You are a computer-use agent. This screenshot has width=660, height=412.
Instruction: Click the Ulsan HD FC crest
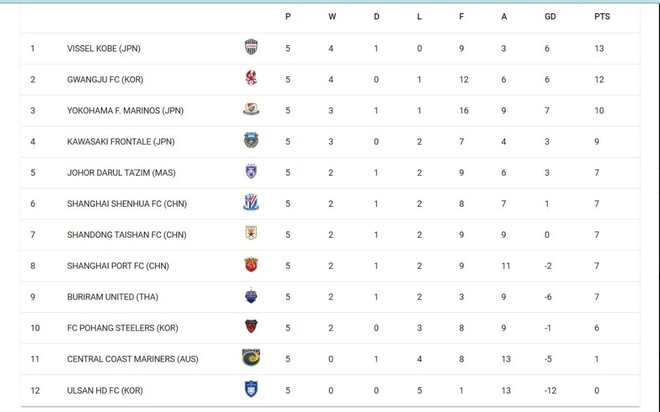coord(251,389)
